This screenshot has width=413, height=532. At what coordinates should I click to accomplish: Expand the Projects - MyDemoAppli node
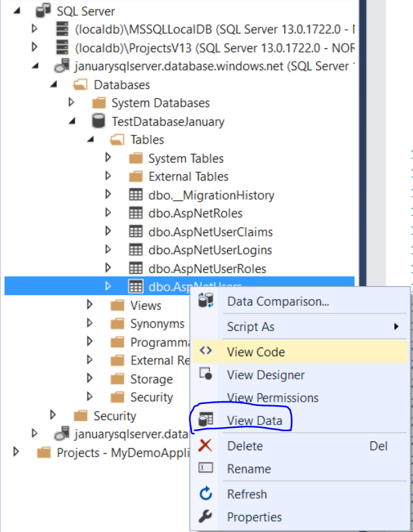tap(16, 452)
